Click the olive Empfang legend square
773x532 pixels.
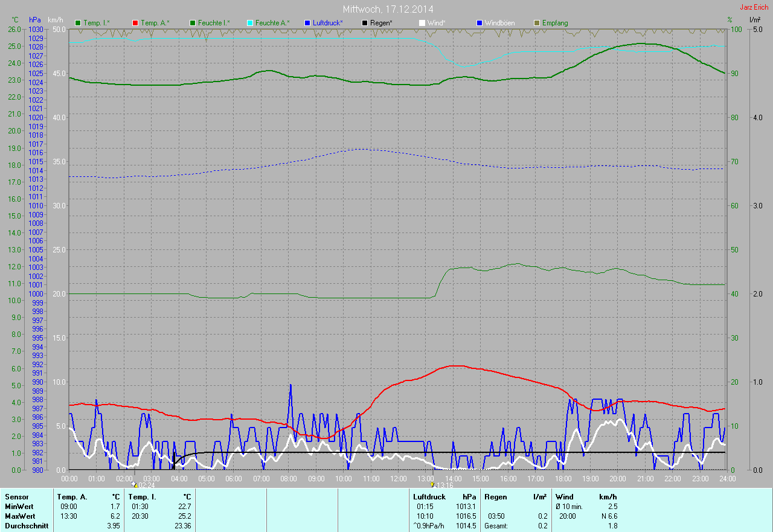click(537, 23)
